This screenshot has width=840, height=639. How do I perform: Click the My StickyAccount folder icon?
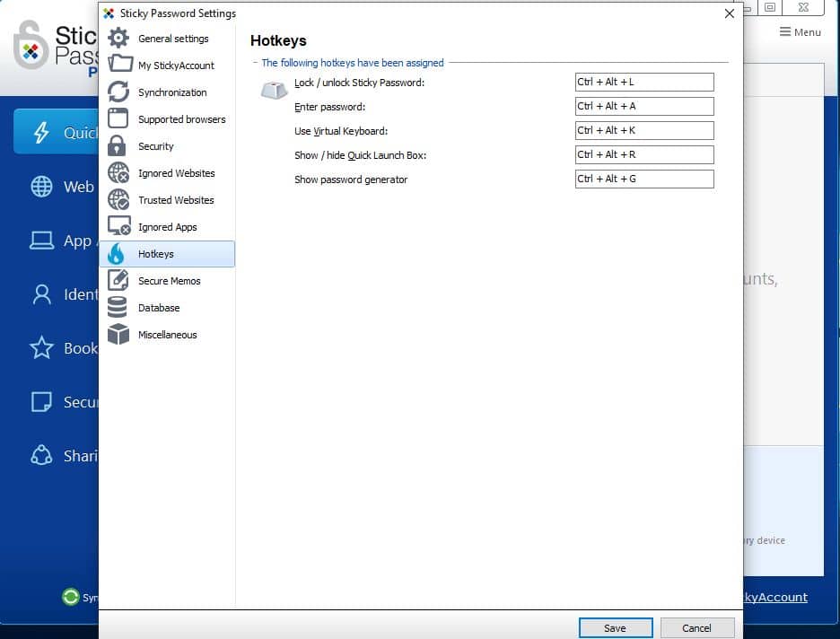(120, 64)
